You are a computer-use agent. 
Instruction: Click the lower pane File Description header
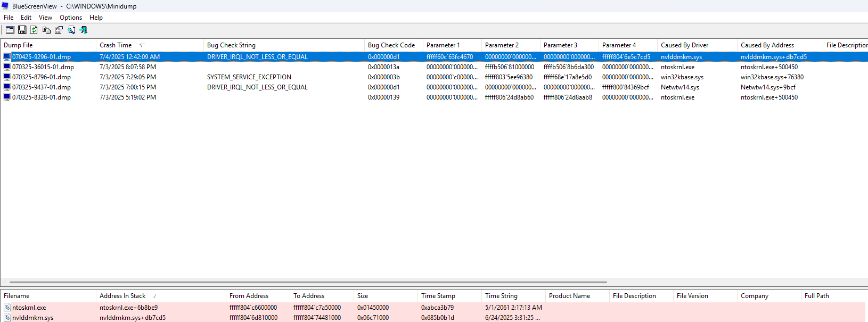pyautogui.click(x=641, y=296)
